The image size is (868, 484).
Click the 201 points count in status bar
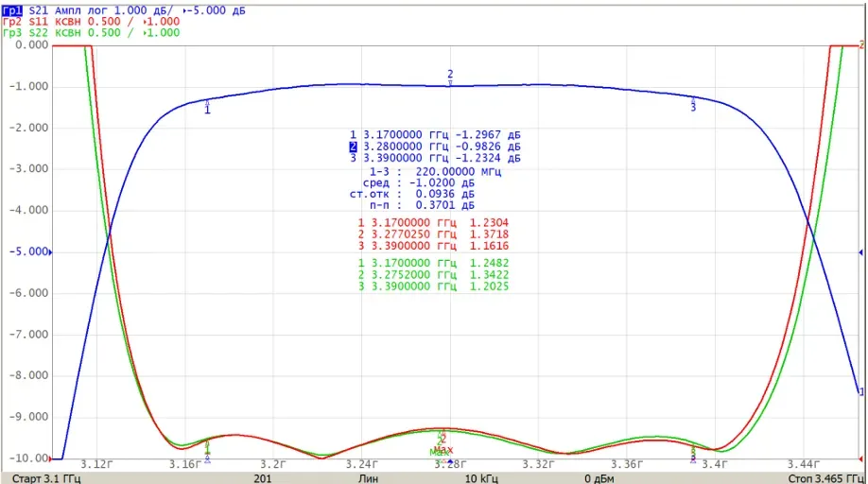point(263,478)
